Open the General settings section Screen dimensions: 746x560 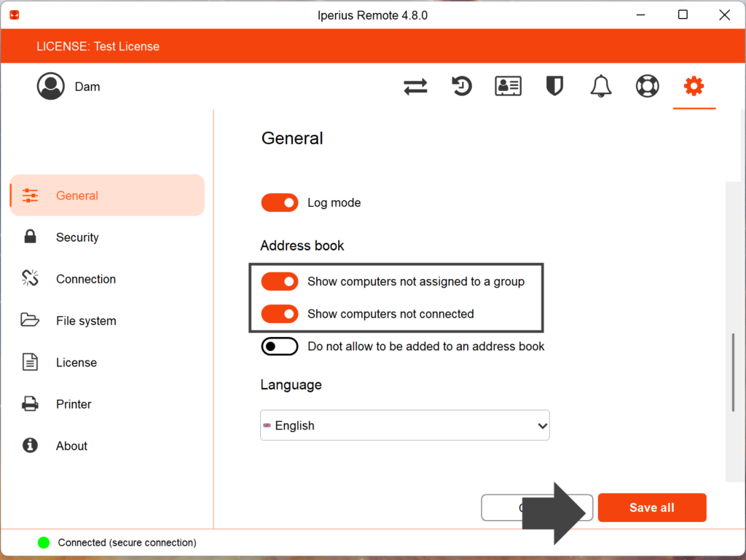107,195
